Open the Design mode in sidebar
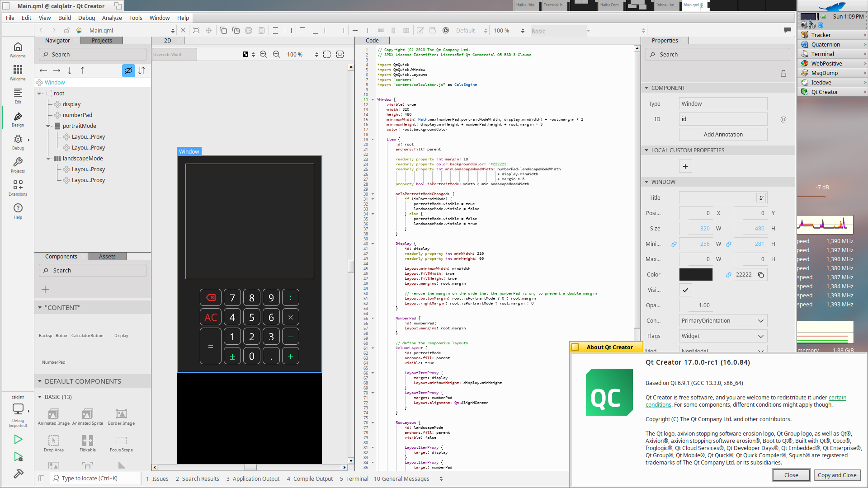Screen dimensions: 868x488 (18, 119)
